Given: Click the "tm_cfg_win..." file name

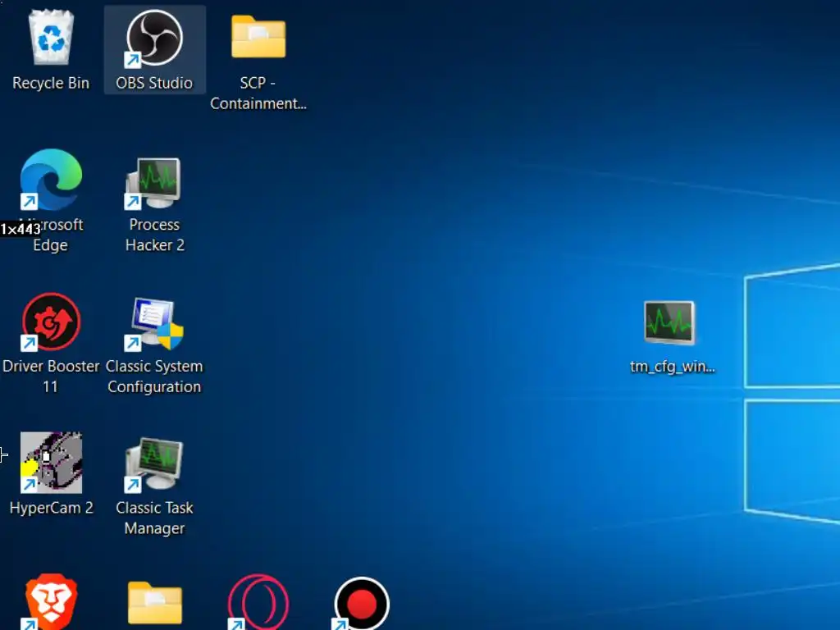Looking at the screenshot, I should [673, 367].
